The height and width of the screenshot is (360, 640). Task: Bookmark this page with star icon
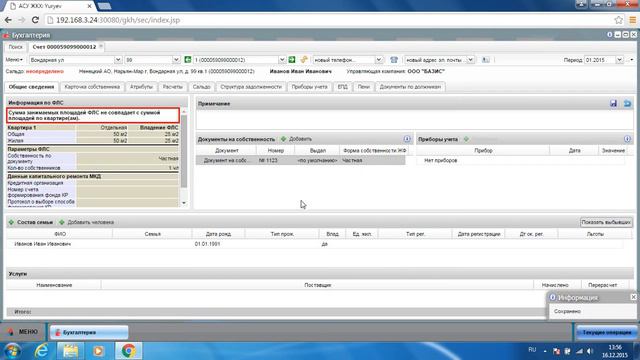coord(619,20)
